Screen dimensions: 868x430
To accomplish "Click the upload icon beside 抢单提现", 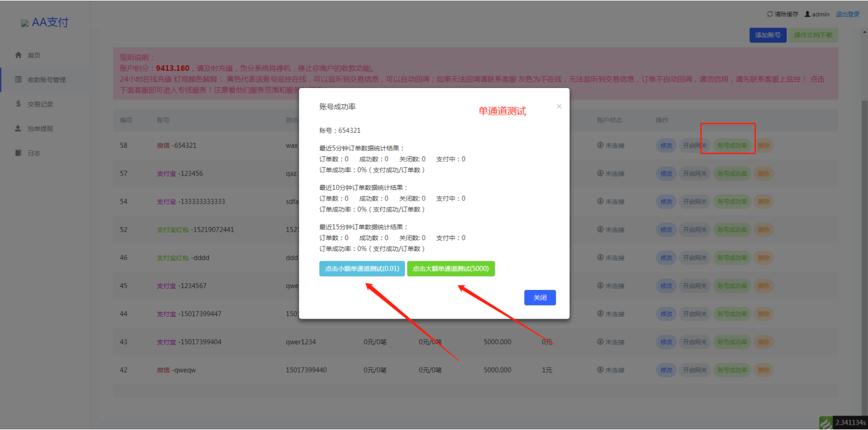I will coord(18,129).
